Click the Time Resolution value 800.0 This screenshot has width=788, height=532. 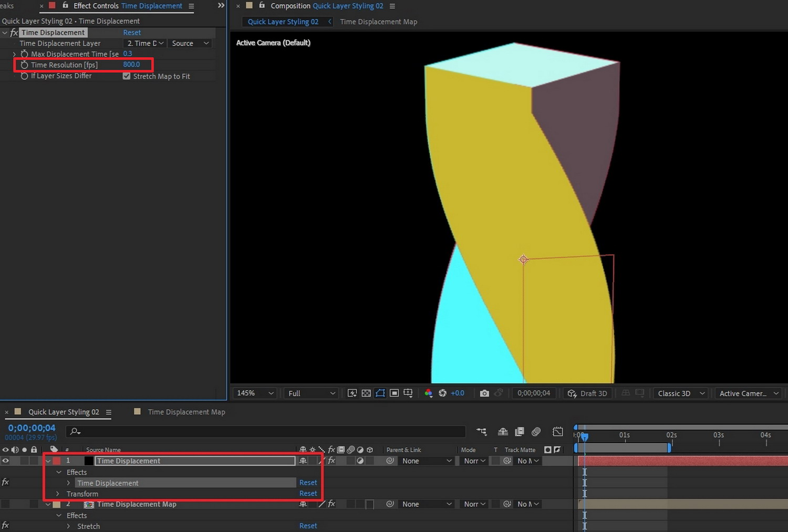pyautogui.click(x=131, y=65)
